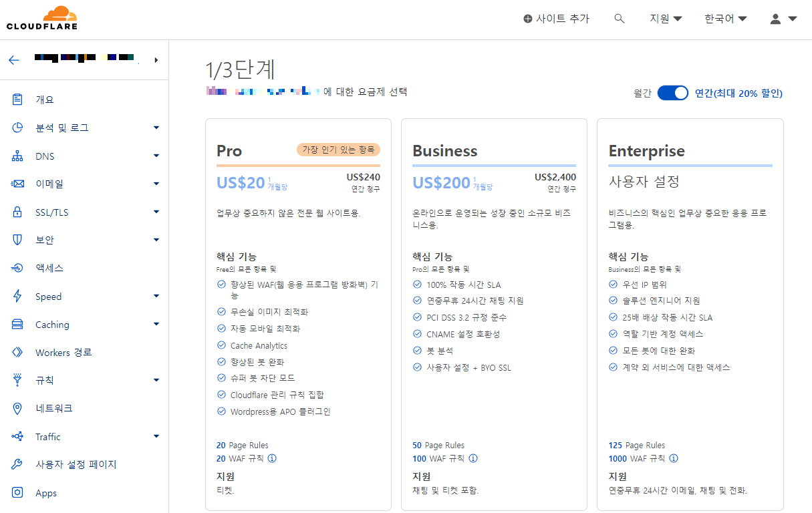Image resolution: width=812 pixels, height=513 pixels.
Task: Click Cache Analytics feature text
Action: click(x=259, y=345)
